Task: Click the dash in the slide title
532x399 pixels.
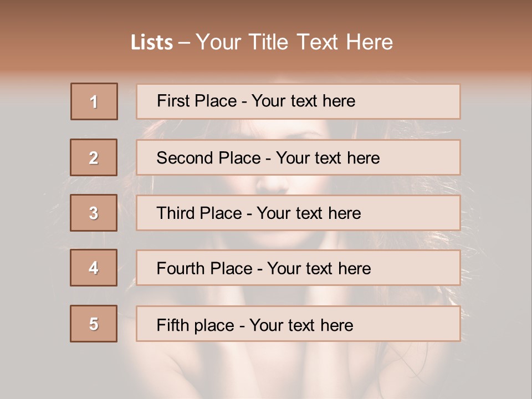Action: (185, 43)
